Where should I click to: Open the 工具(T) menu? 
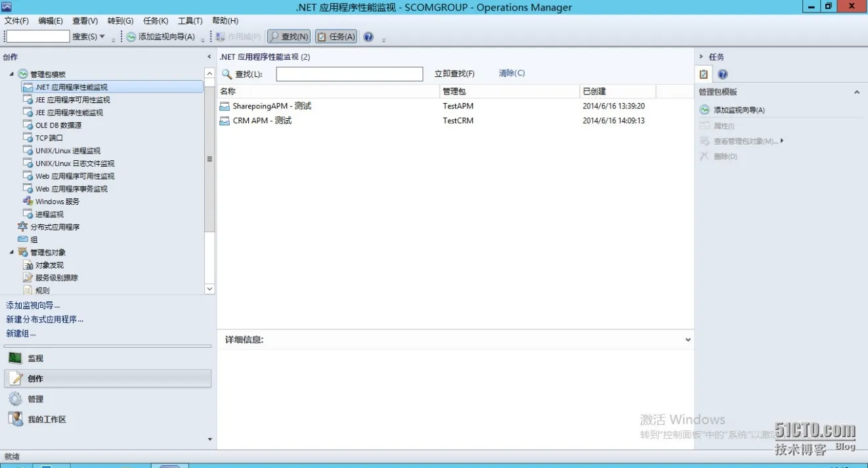pos(190,21)
